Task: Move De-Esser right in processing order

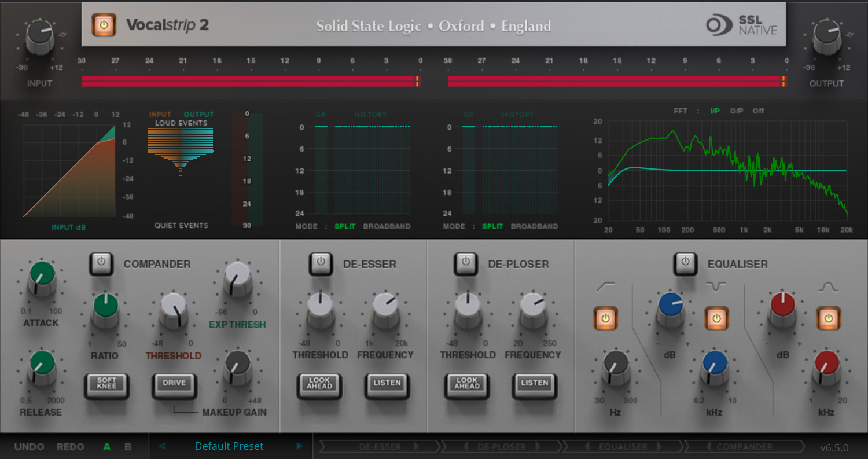Action: coord(415,447)
